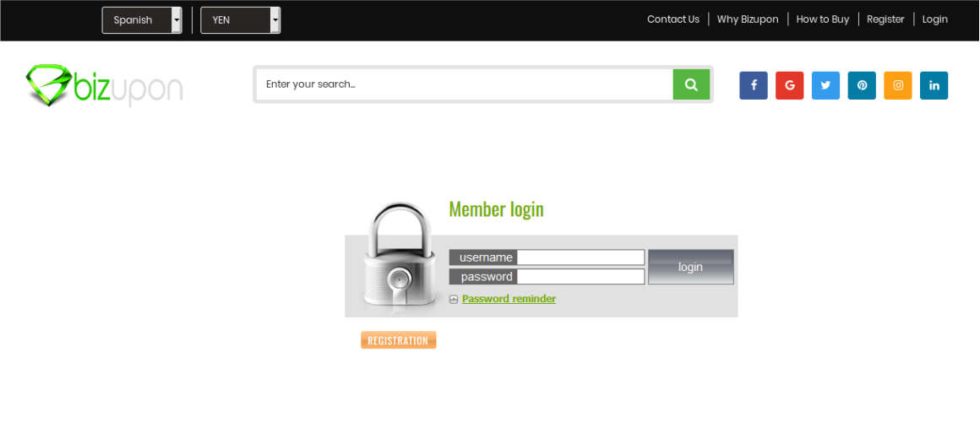Screen dimensions: 980x433
Task: Open the LinkedIn social icon
Action: coord(934,85)
